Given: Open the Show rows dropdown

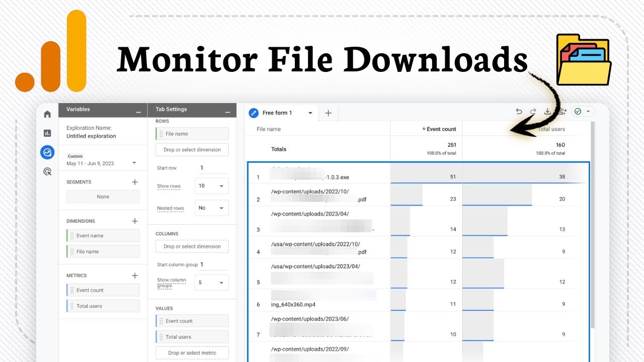Looking at the screenshot, I should (212, 186).
